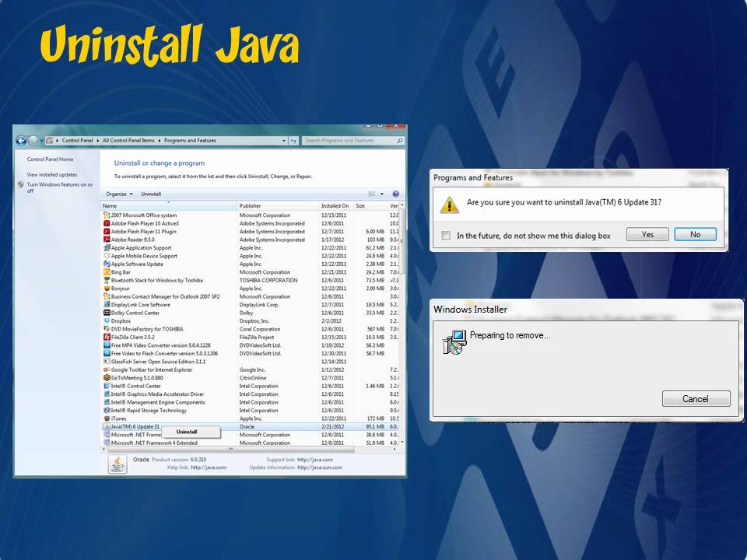
Task: Click Turn Windows features on or off
Action: tap(60, 187)
